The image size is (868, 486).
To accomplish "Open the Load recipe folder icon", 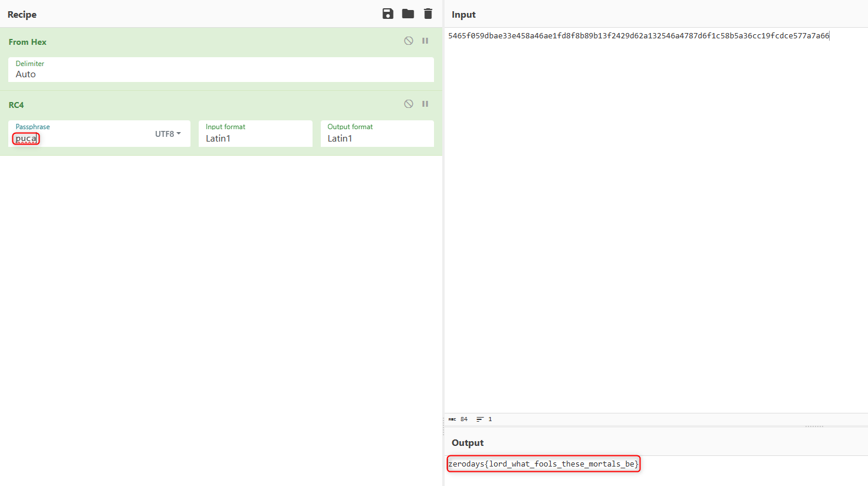I will 408,14.
